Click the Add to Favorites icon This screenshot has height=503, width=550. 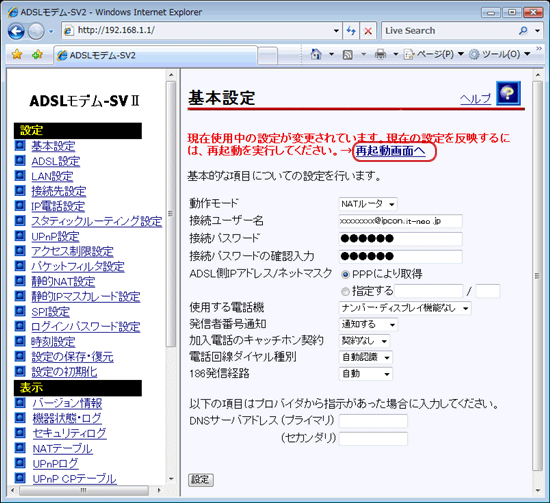pyautogui.click(x=37, y=54)
